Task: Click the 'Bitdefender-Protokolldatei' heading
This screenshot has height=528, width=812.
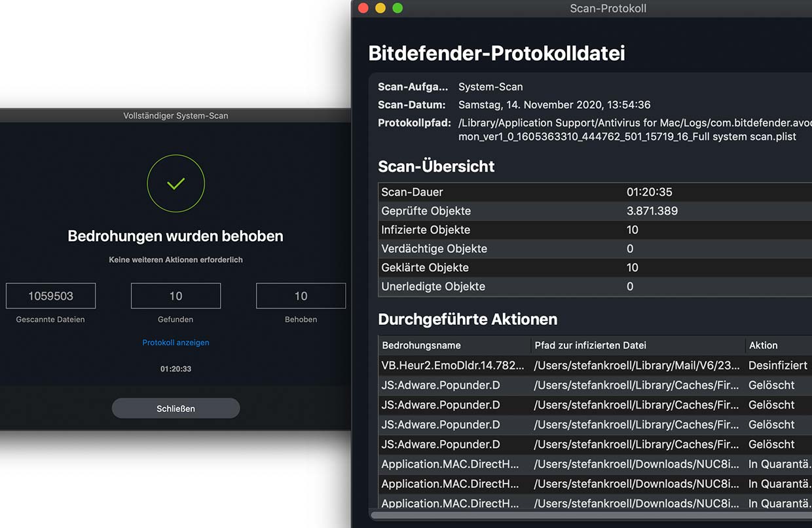Action: click(x=497, y=53)
